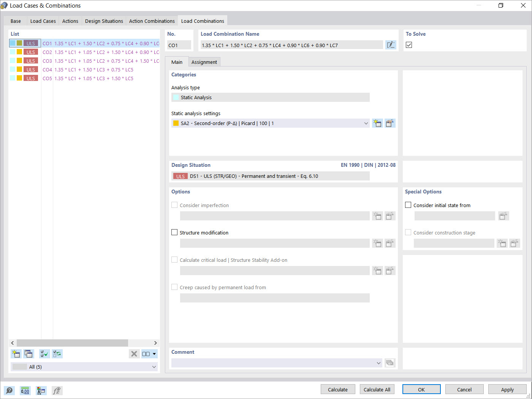Delete selected load combination with X icon
Image resolution: width=532 pixels, height=399 pixels.
[x=134, y=354]
